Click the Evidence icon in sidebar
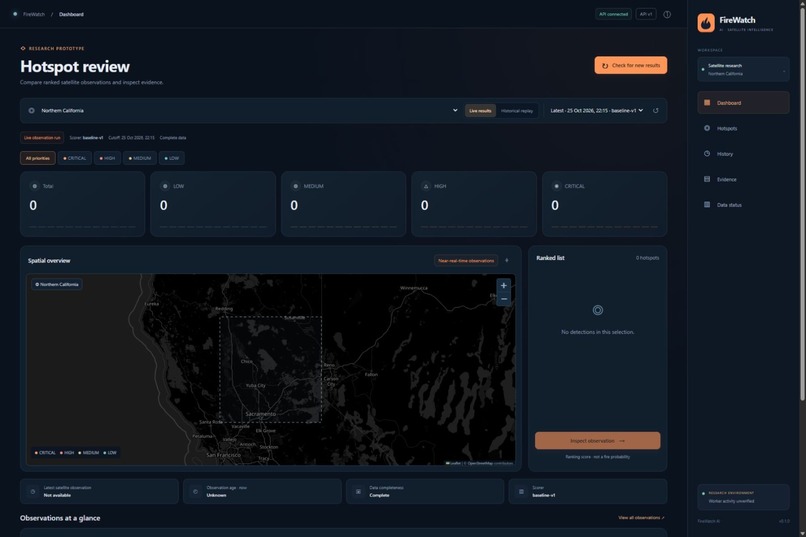Image resolution: width=806 pixels, height=537 pixels. click(x=707, y=179)
